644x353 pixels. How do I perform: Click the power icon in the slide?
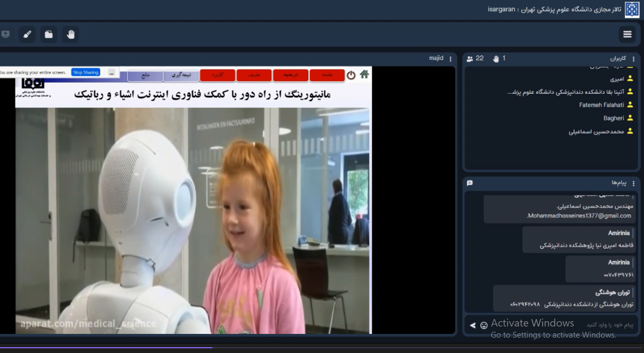coord(351,75)
